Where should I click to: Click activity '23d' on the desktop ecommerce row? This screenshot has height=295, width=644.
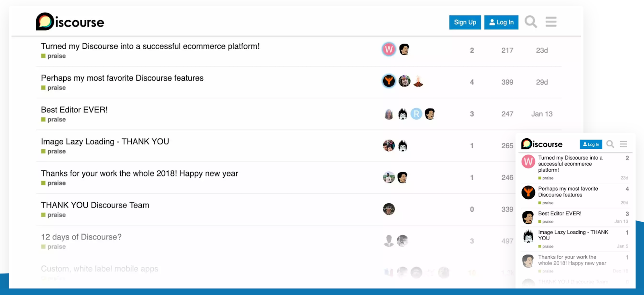click(x=542, y=50)
